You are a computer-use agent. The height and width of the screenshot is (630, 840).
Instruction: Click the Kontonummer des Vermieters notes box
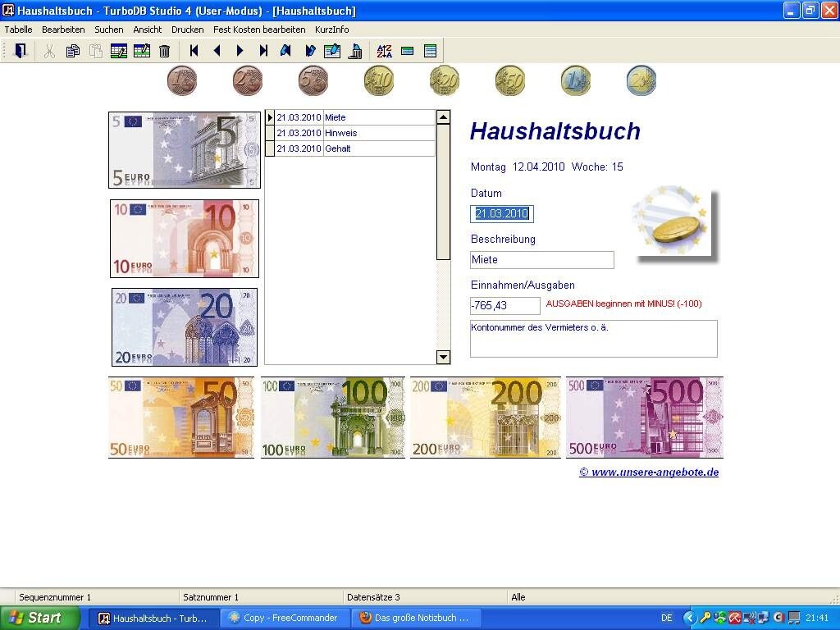(x=594, y=339)
